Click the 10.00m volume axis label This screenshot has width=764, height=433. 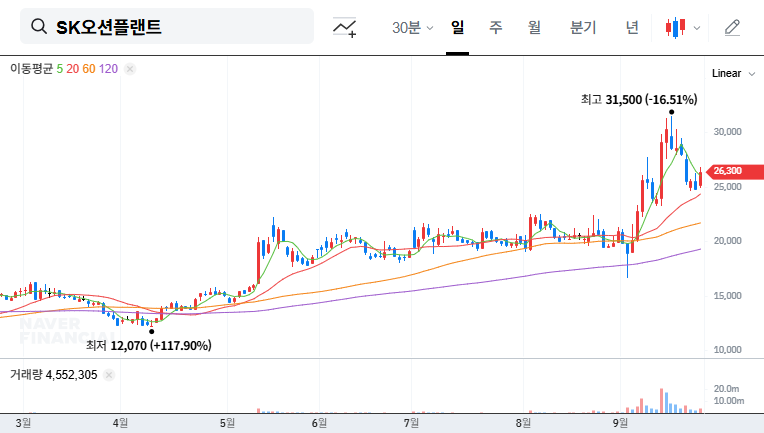point(729,401)
